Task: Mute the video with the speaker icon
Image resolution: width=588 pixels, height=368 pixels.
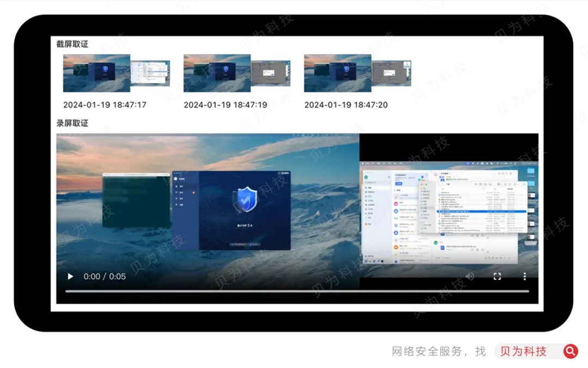Action: click(469, 276)
